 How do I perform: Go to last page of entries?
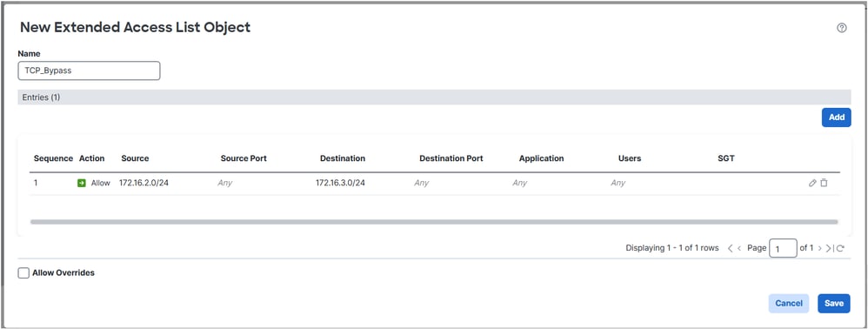click(x=829, y=248)
